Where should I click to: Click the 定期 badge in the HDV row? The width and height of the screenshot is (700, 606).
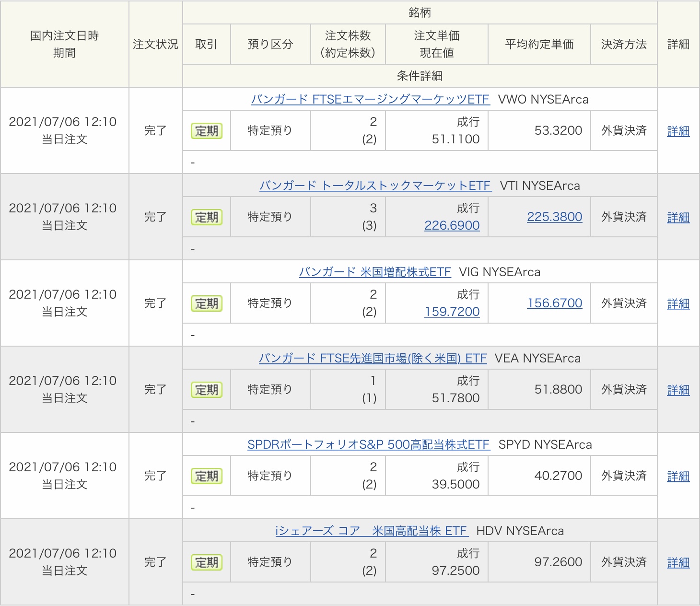coord(207,562)
